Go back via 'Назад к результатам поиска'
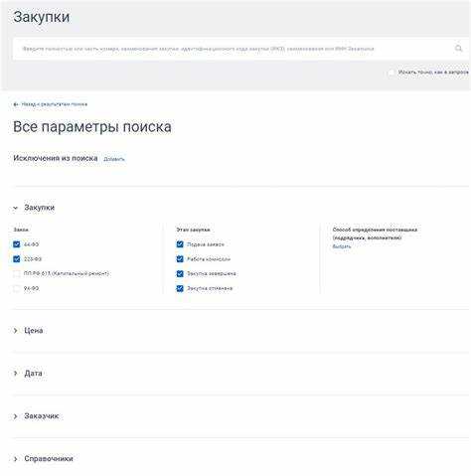Viewport: 471px width, 476px height. tap(51, 104)
